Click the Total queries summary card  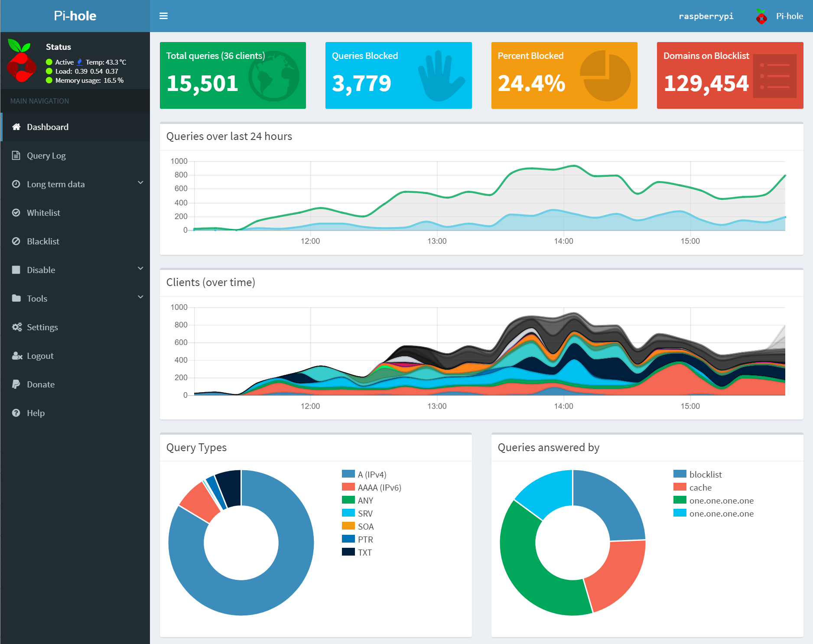click(233, 75)
